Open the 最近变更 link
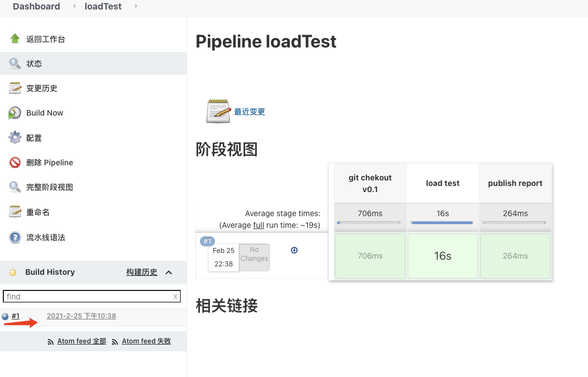Viewport: 588px width, 377px height. (x=250, y=112)
